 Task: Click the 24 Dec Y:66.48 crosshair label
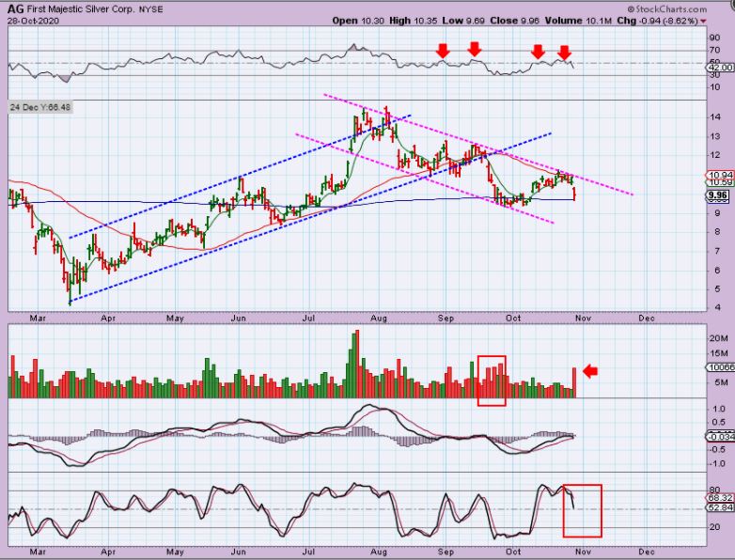[40, 107]
